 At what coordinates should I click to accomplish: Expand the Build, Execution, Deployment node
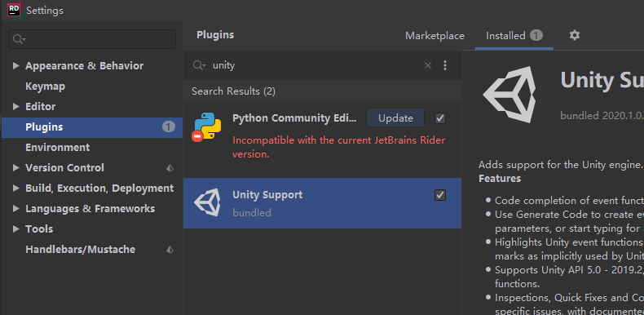click(16, 189)
